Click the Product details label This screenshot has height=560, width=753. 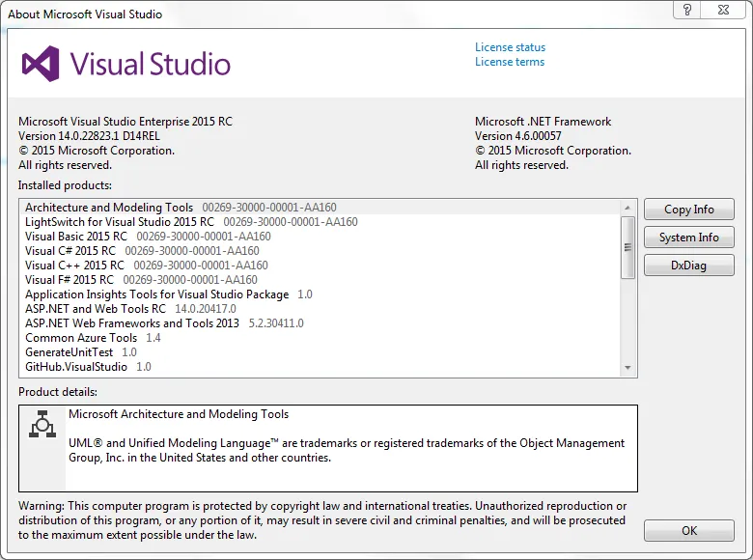click(58, 392)
